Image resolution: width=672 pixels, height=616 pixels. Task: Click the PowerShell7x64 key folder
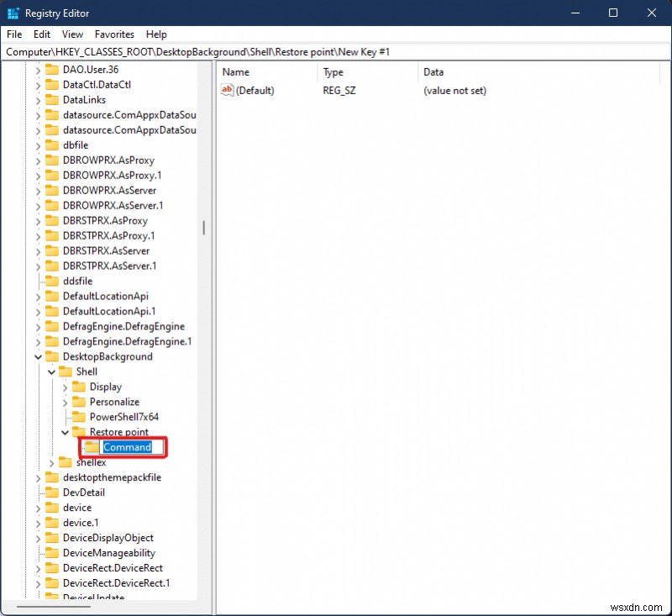124,417
